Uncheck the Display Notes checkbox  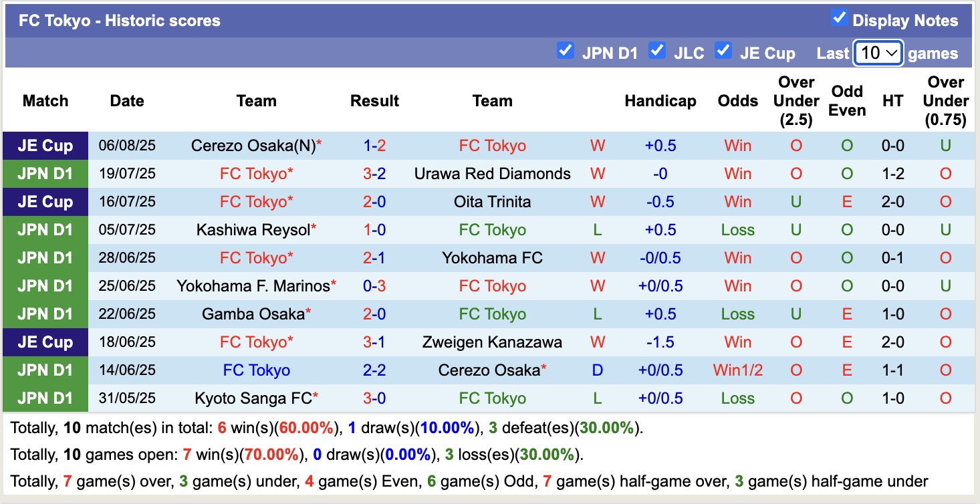840,19
